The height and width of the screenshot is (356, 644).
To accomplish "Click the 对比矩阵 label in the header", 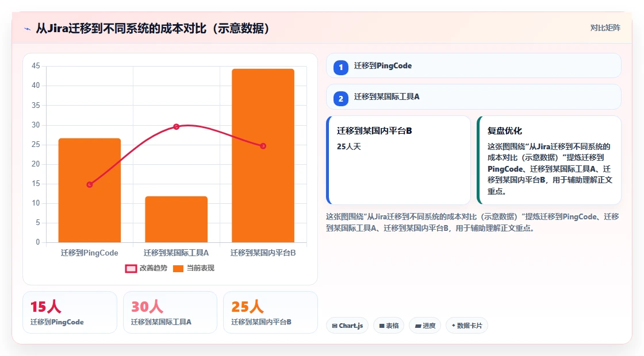I will [605, 28].
